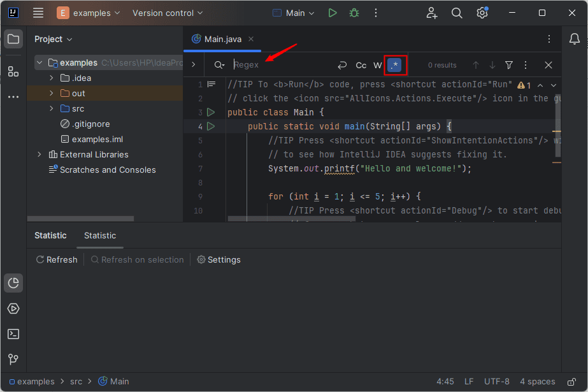
Task: Click Main breadcrumb in status bar
Action: point(113,382)
